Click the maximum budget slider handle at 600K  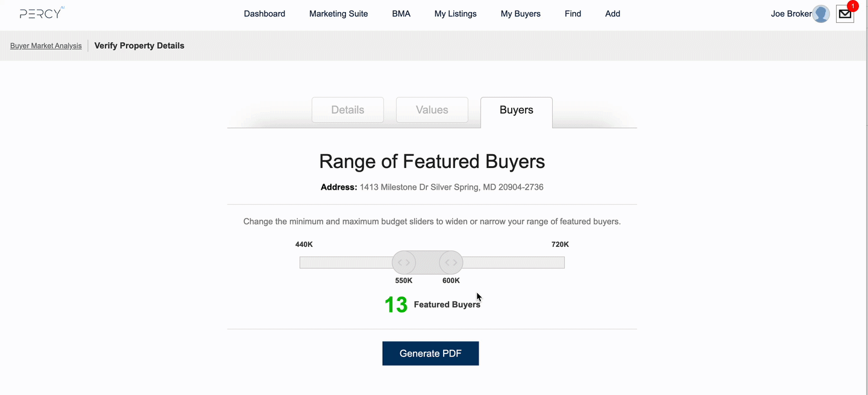(451, 263)
